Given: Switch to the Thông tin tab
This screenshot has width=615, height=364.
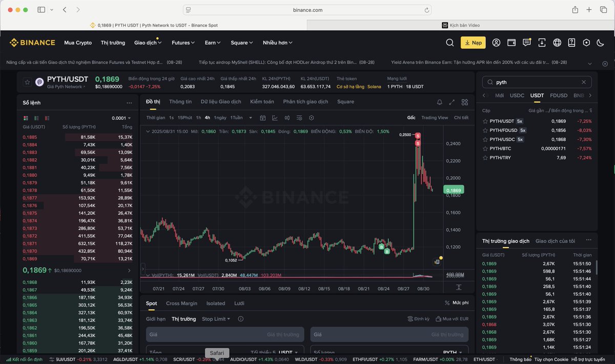Looking at the screenshot, I should 180,102.
